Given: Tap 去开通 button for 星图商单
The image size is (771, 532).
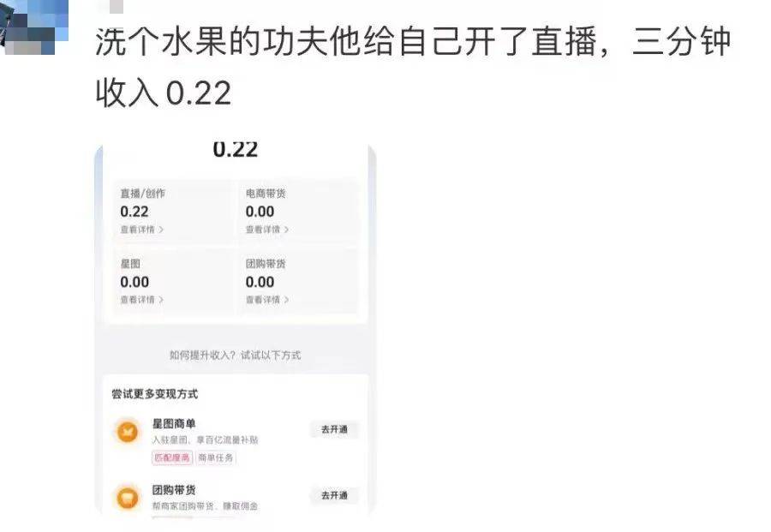Looking at the screenshot, I should tap(334, 429).
